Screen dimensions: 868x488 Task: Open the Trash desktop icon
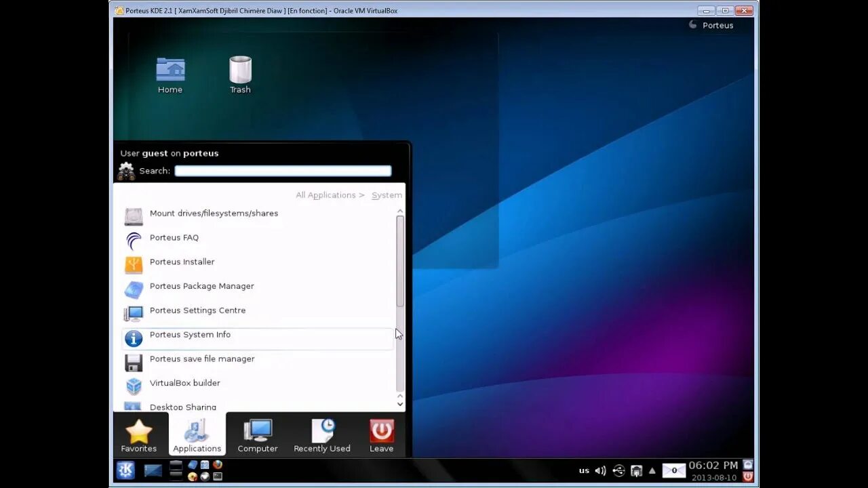pyautogui.click(x=240, y=75)
